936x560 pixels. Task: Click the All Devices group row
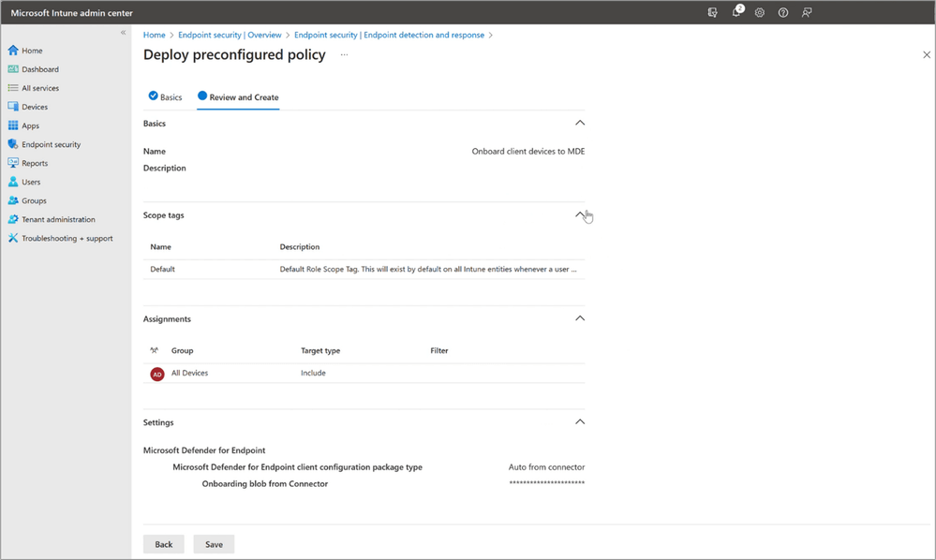[x=364, y=374]
